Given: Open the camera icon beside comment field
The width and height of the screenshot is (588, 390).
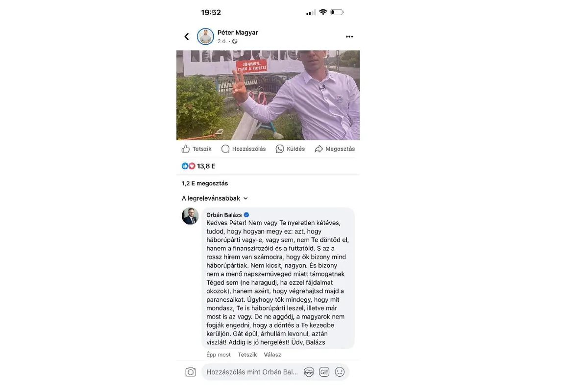Looking at the screenshot, I should tap(191, 372).
